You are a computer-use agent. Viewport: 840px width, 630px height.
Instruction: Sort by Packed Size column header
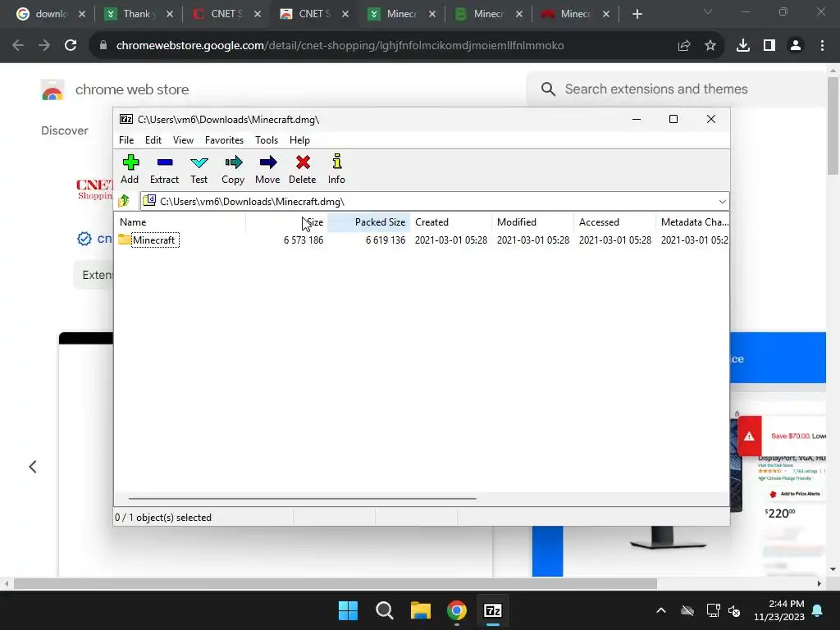368,221
